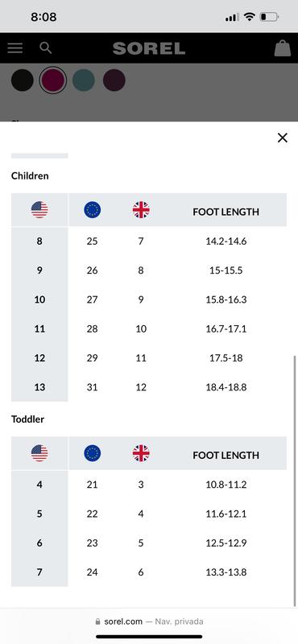Select the black color swatch
The height and width of the screenshot is (644, 298).
pos(23,80)
